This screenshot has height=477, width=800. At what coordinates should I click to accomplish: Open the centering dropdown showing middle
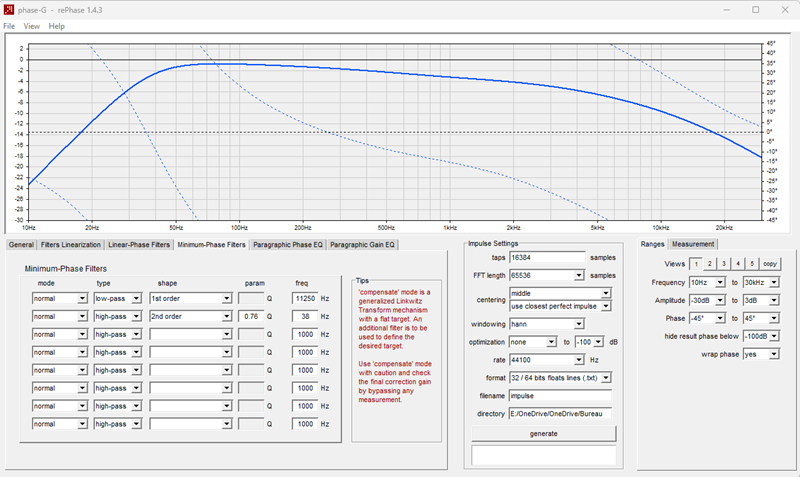pos(560,293)
